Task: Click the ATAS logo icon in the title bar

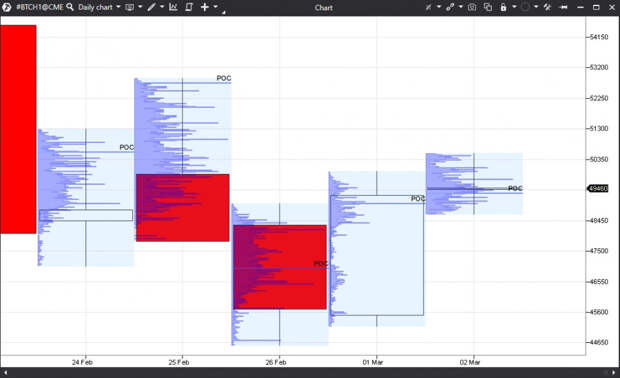Action: 6,7
